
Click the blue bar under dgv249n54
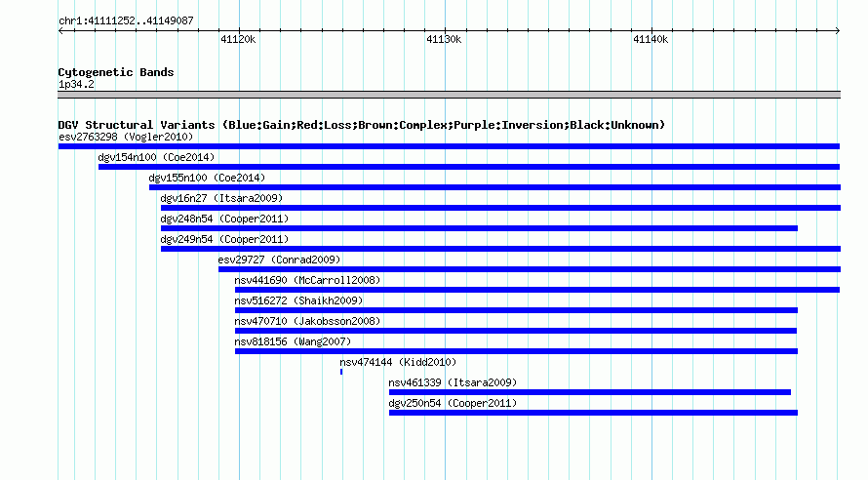pos(500,249)
